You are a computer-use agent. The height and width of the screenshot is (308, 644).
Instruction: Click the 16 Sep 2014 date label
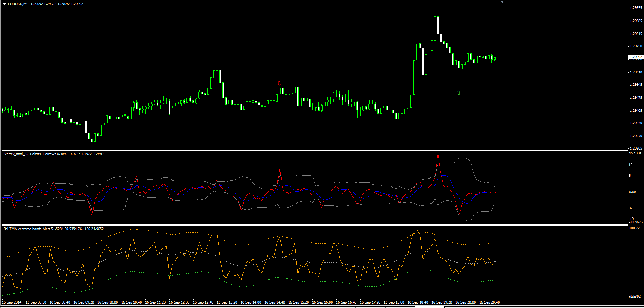point(12,302)
